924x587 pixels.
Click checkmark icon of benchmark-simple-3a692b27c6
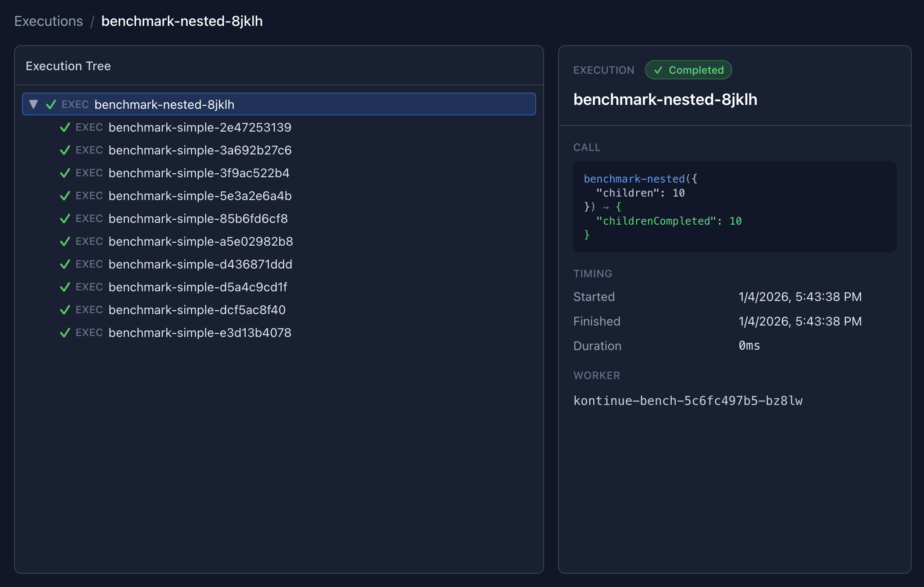(x=65, y=150)
